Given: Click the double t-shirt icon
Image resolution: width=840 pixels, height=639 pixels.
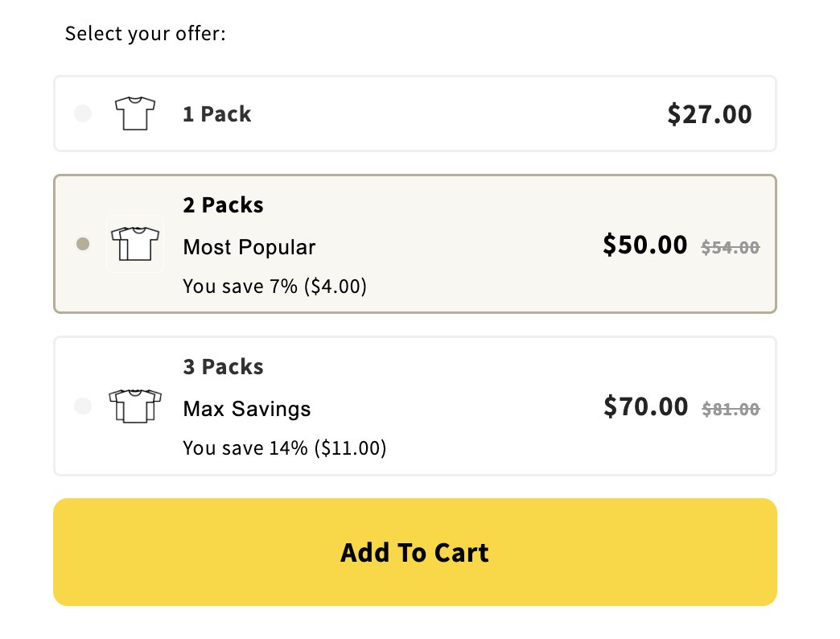Looking at the screenshot, I should 135,243.
